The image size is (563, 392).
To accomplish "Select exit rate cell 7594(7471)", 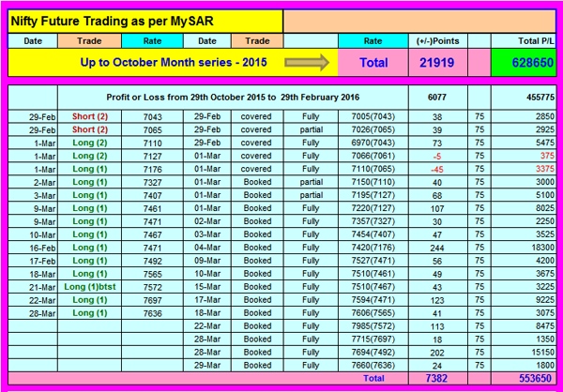I will [x=373, y=300].
